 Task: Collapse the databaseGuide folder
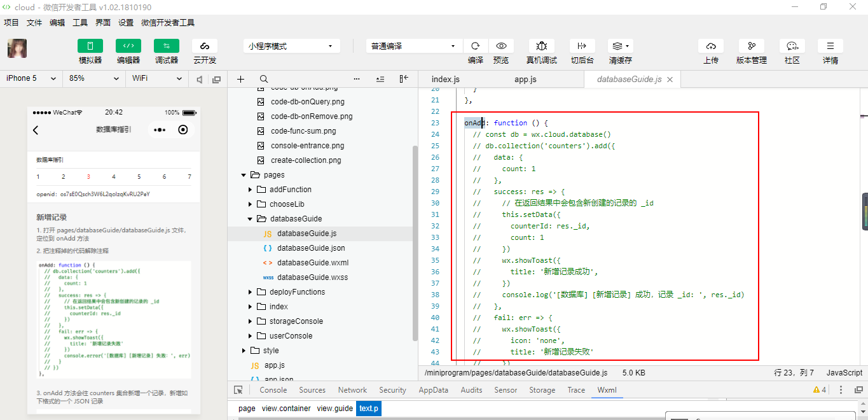click(x=250, y=219)
